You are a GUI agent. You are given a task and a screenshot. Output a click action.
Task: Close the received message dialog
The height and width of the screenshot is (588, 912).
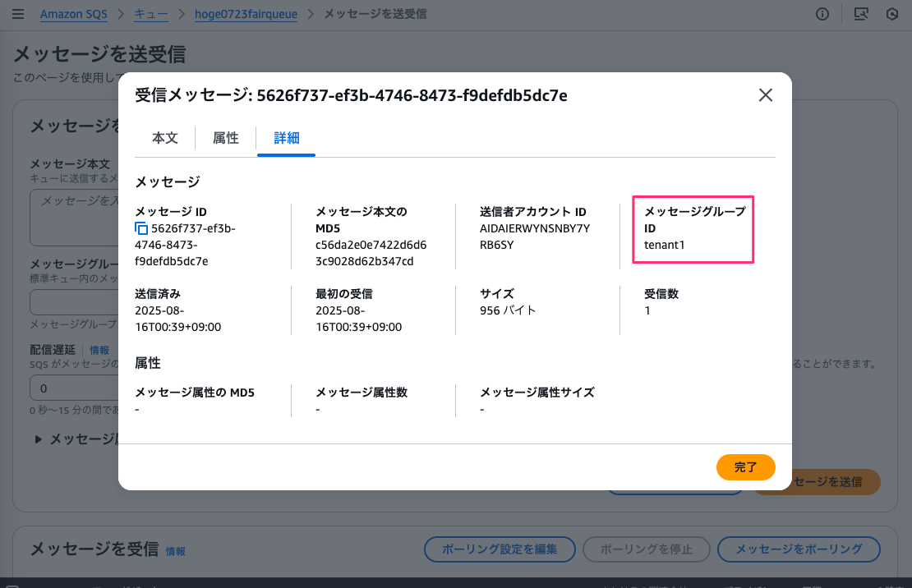pos(766,94)
